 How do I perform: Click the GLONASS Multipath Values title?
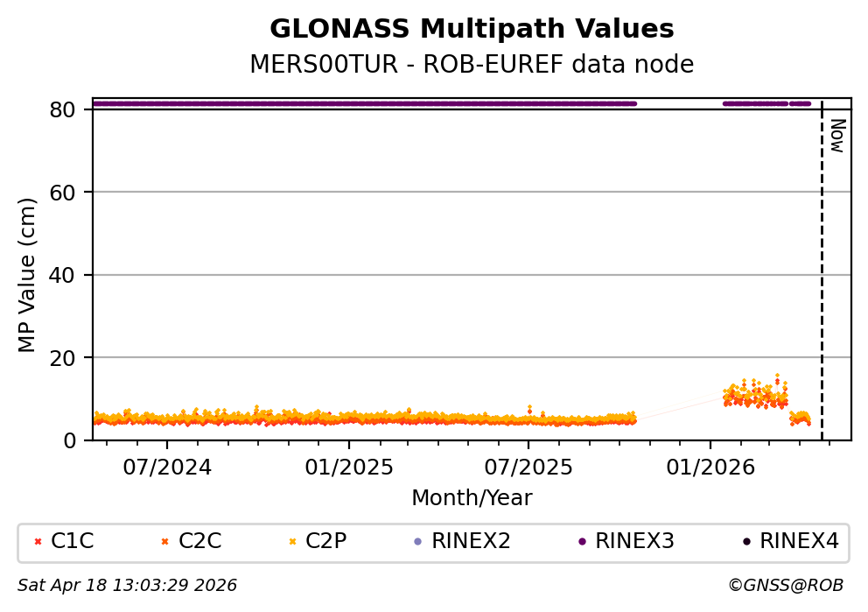click(472, 29)
